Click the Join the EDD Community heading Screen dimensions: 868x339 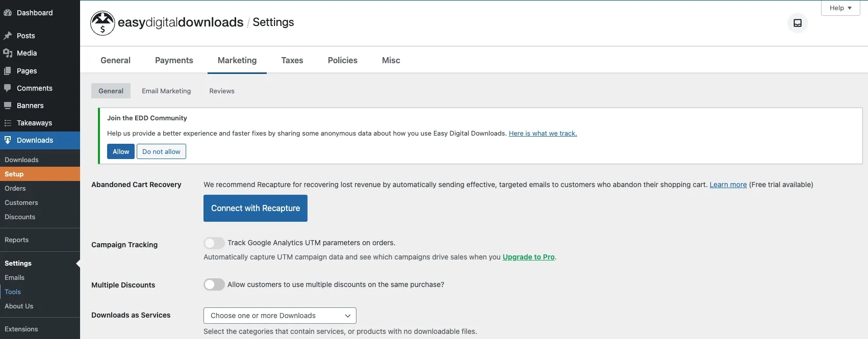tap(147, 118)
